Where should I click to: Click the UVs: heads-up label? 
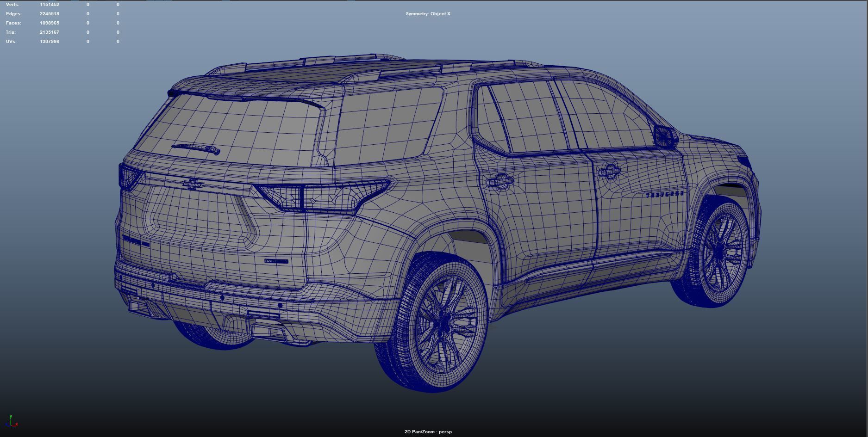(11, 42)
